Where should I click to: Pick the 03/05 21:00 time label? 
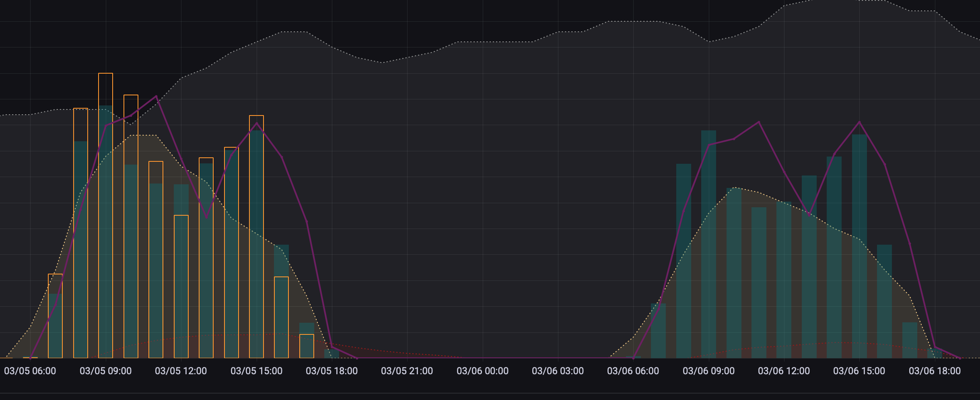[x=407, y=371]
